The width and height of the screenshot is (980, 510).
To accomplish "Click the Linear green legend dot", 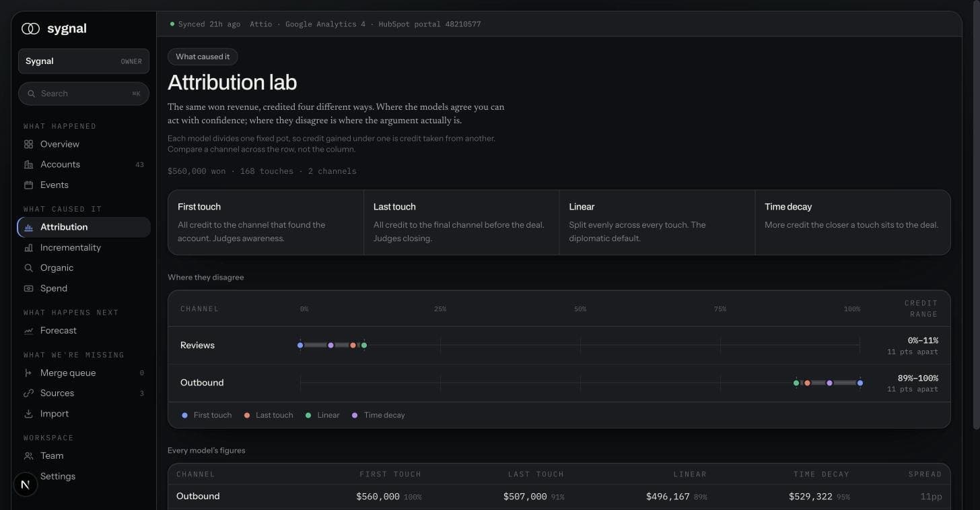I will [x=308, y=416].
